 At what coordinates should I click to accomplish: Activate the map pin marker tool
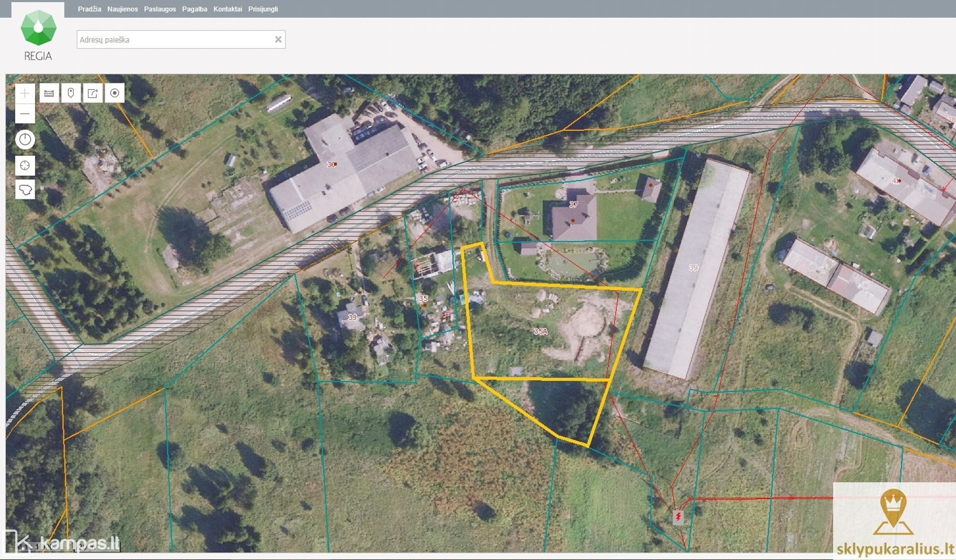[71, 93]
